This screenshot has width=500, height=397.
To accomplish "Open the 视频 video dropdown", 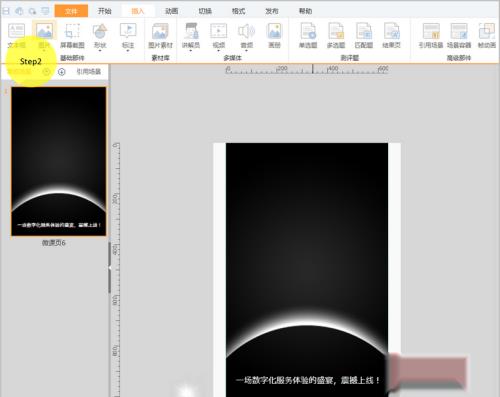I will (219, 37).
